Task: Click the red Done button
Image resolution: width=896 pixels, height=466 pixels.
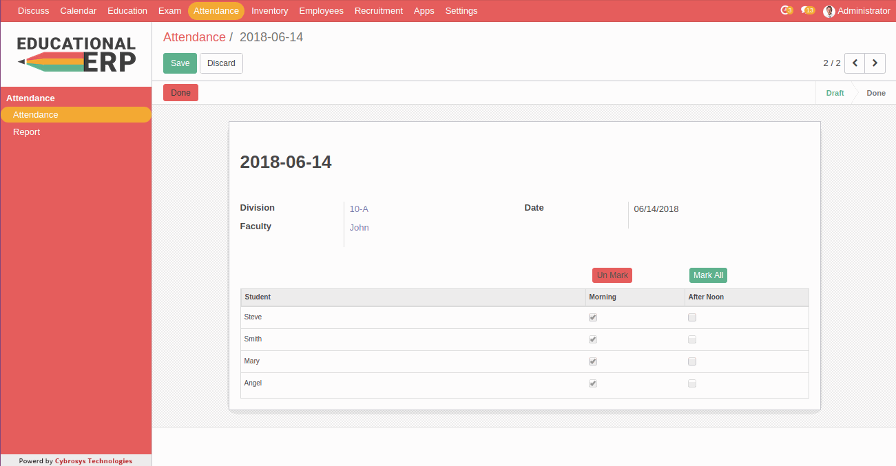Action: [x=181, y=93]
